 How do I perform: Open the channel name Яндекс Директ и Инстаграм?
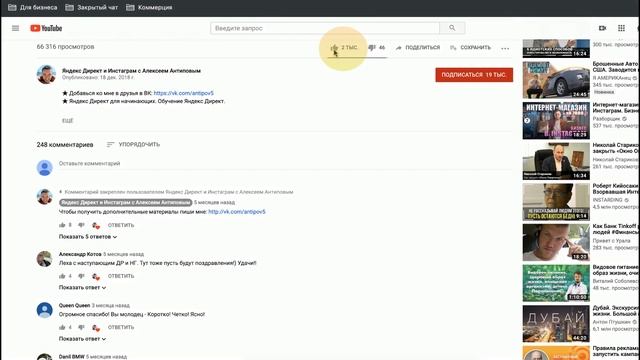coord(131,71)
